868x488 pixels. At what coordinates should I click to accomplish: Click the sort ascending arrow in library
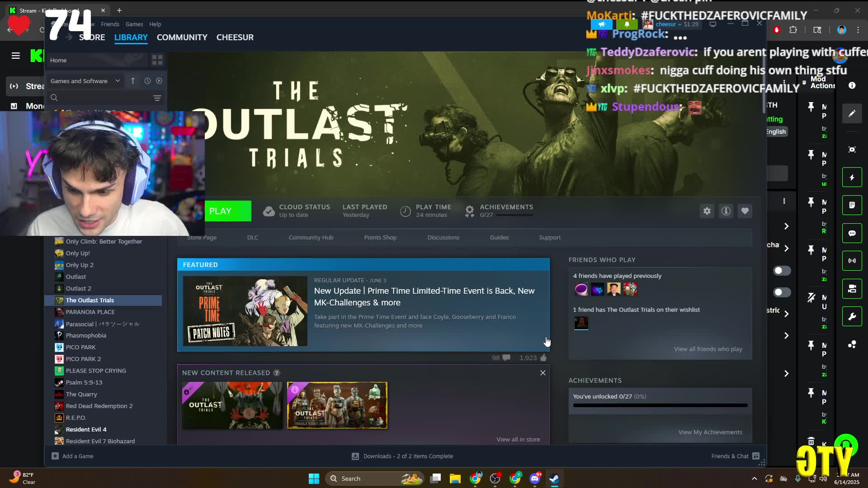(133, 81)
